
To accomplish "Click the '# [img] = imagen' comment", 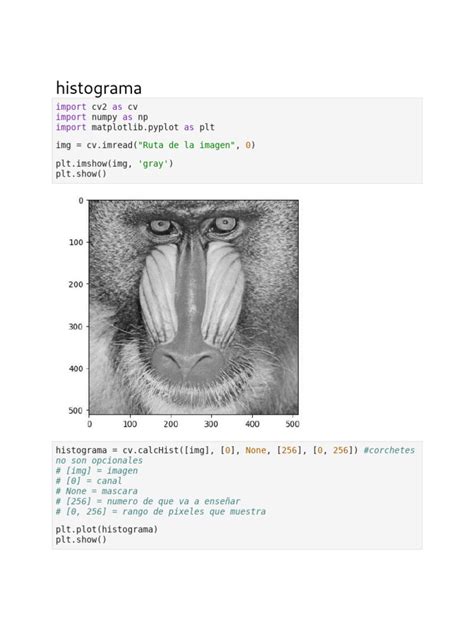I will pos(97,471).
